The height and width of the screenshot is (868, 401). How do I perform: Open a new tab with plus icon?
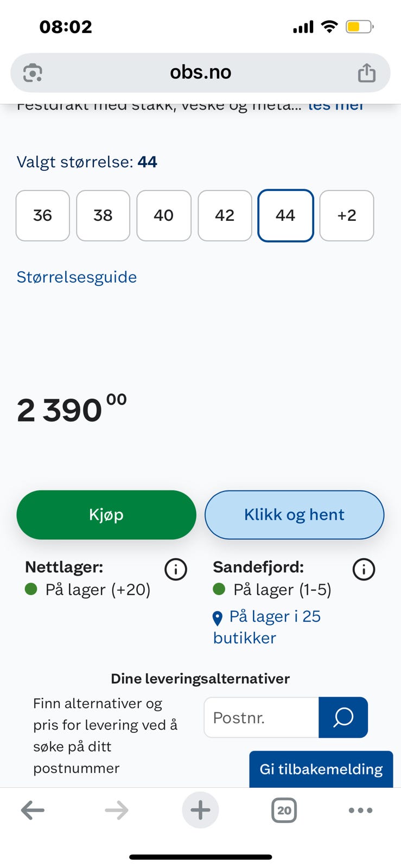[x=200, y=810]
